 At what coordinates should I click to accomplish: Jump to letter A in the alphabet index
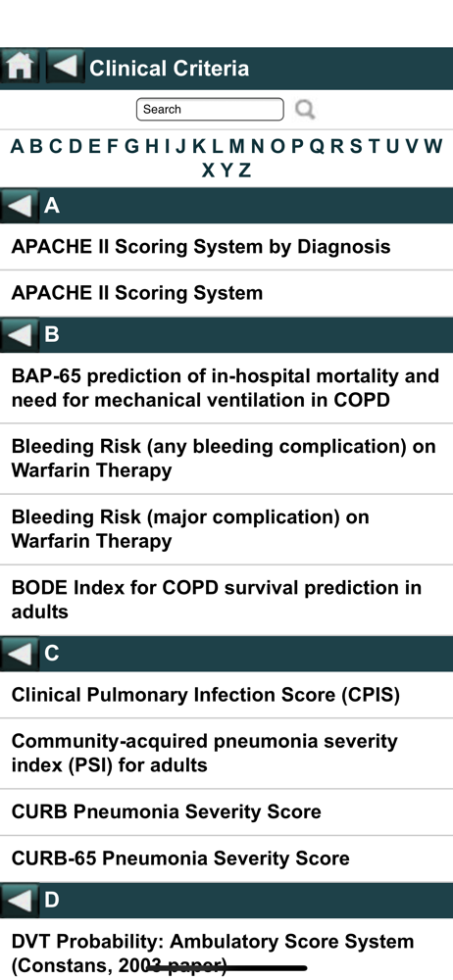pos(18,146)
